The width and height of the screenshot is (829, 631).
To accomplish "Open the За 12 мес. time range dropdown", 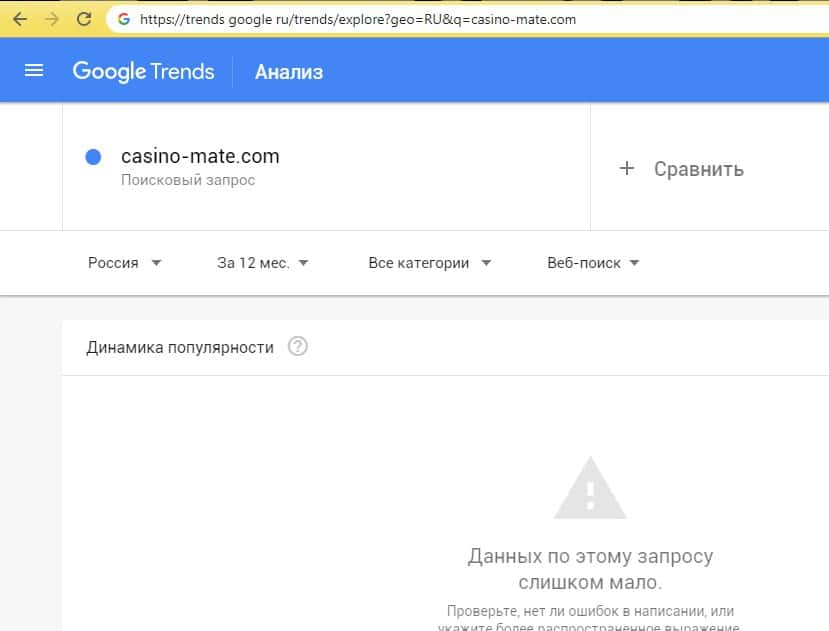I will (x=263, y=263).
